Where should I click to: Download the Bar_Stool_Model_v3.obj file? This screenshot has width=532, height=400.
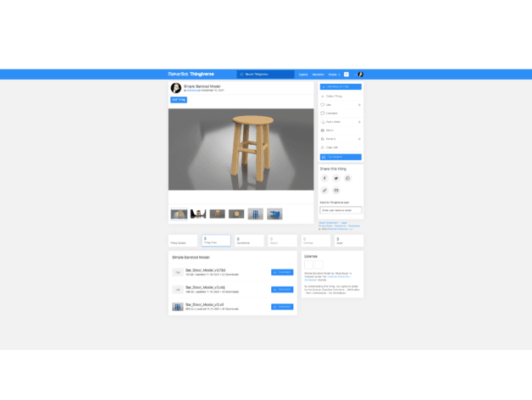click(x=282, y=290)
